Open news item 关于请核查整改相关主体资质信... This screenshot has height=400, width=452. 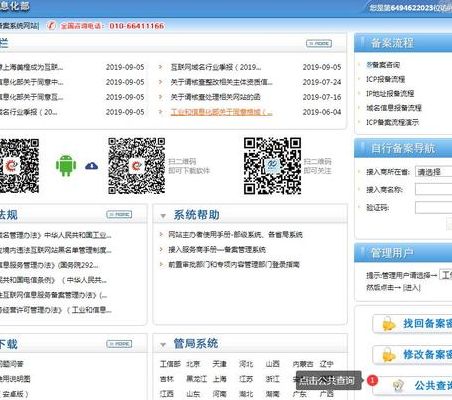coord(221,82)
